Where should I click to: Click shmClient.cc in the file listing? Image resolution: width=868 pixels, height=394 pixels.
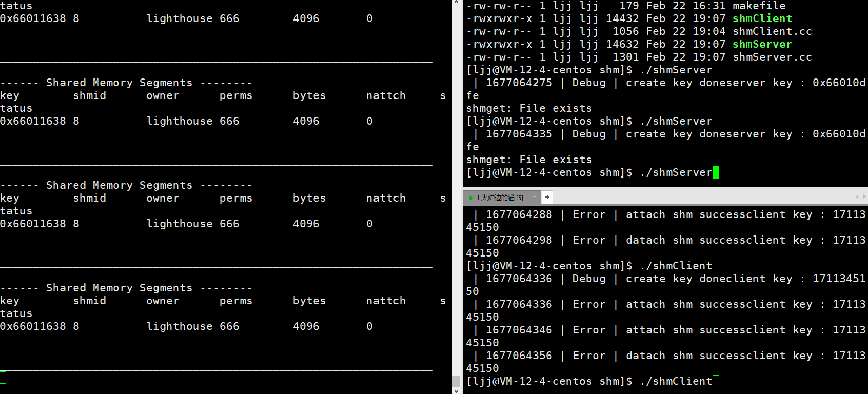tap(772, 31)
